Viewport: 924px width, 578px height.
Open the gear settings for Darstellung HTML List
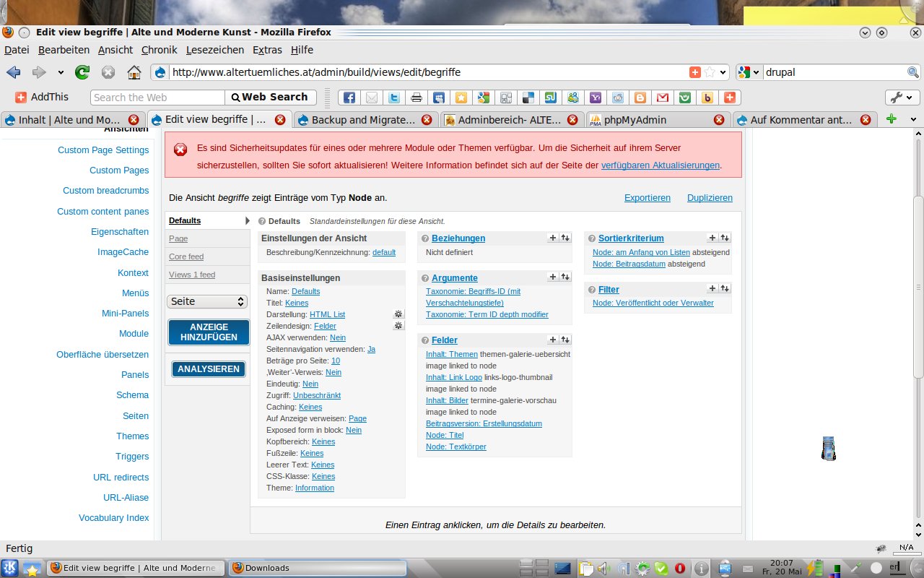398,314
